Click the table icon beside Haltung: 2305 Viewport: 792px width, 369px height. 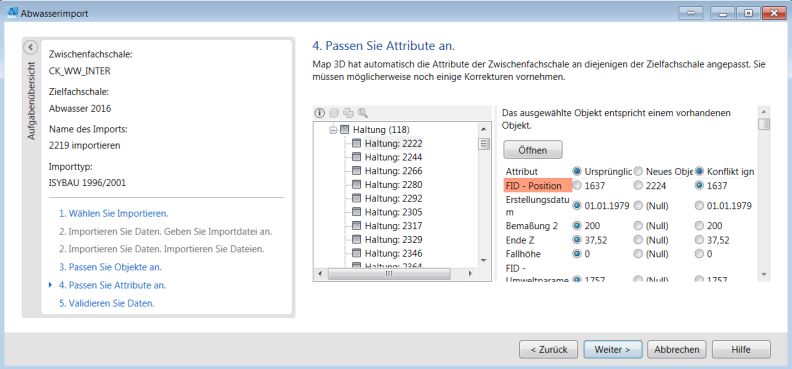pyautogui.click(x=356, y=212)
